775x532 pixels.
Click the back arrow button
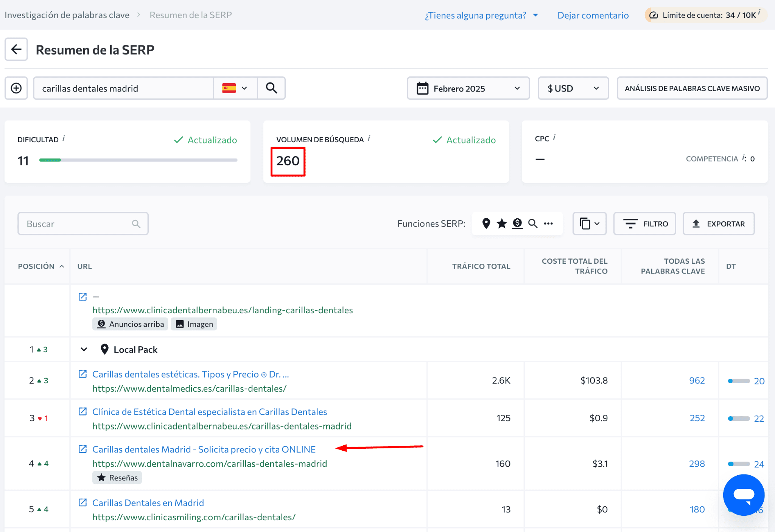click(x=16, y=49)
